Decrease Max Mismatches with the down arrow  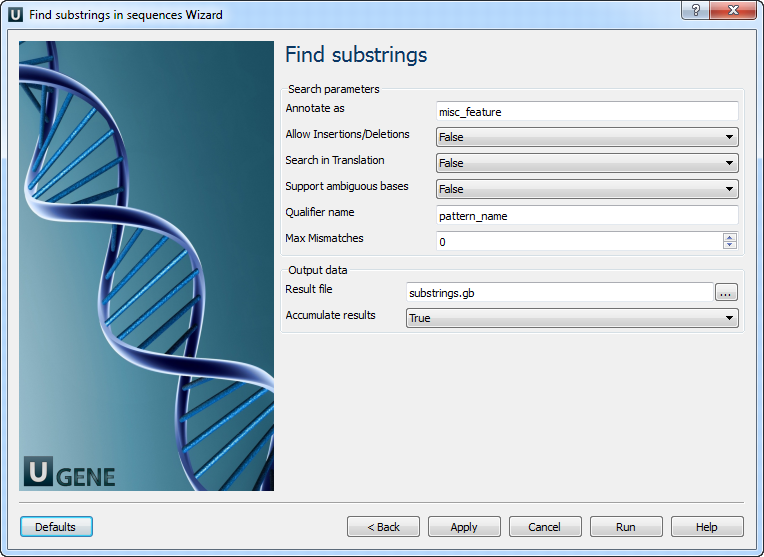pyautogui.click(x=729, y=245)
